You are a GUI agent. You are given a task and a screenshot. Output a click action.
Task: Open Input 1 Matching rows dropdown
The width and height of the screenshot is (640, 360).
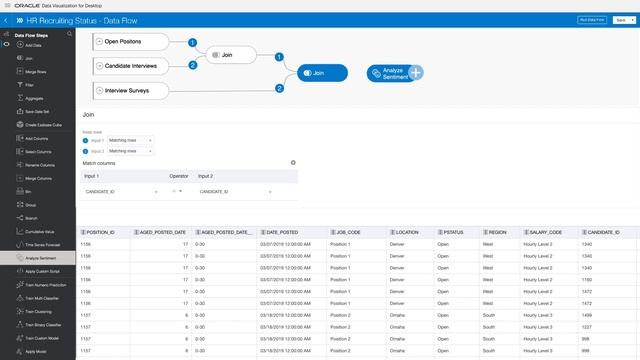pos(131,140)
